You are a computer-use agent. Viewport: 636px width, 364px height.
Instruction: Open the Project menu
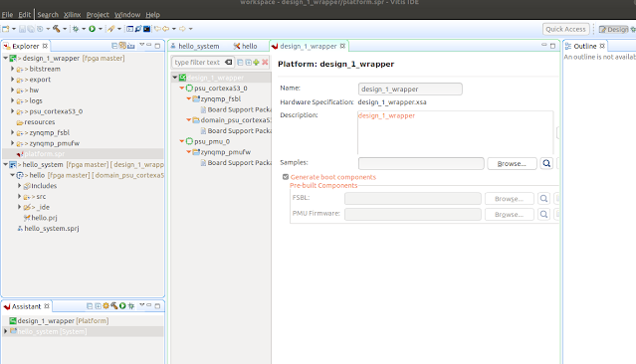tap(98, 15)
